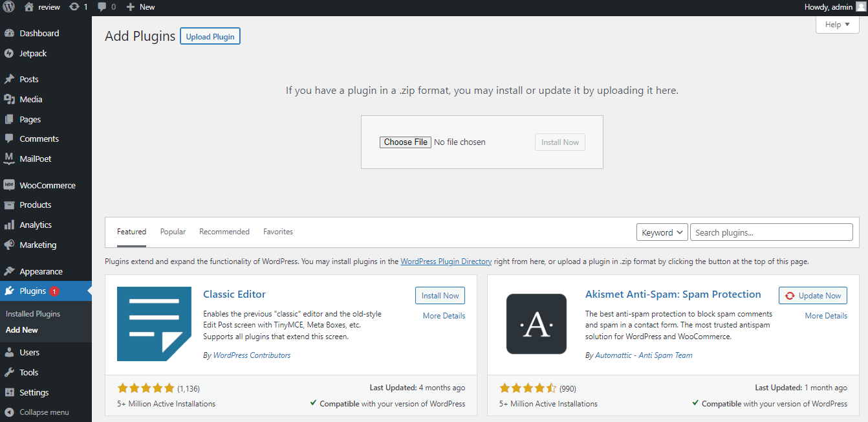The height and width of the screenshot is (422, 868).
Task: Click the Akismet star rating
Action: 528,388
